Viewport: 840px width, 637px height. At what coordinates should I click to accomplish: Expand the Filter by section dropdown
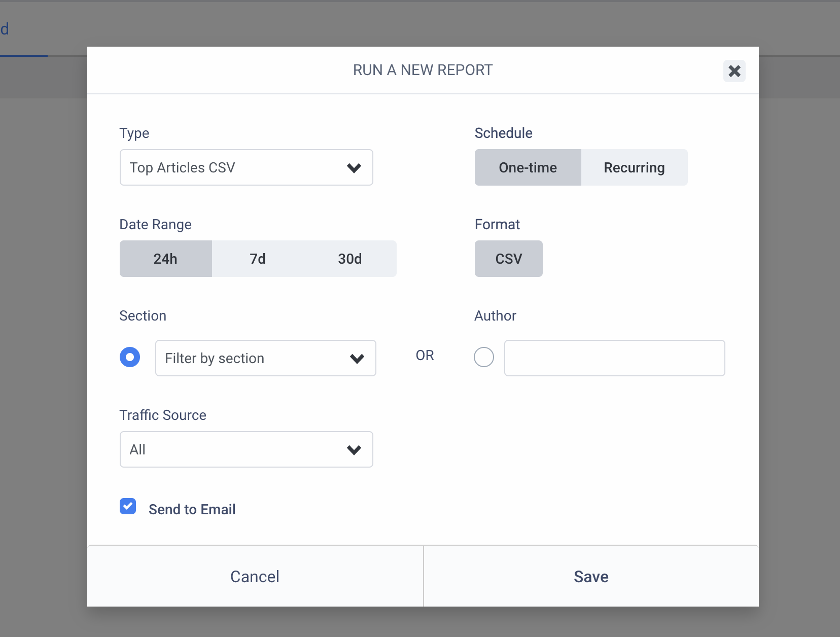(x=254, y=358)
